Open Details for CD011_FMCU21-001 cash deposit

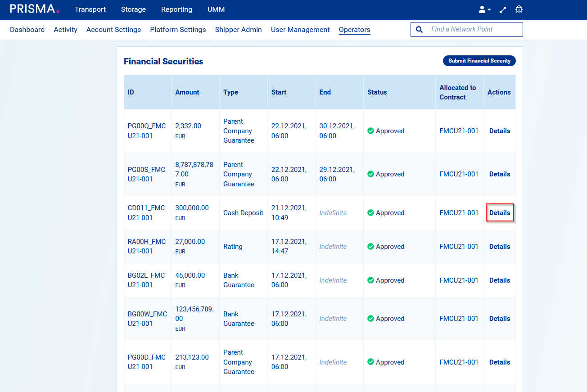pyautogui.click(x=500, y=213)
